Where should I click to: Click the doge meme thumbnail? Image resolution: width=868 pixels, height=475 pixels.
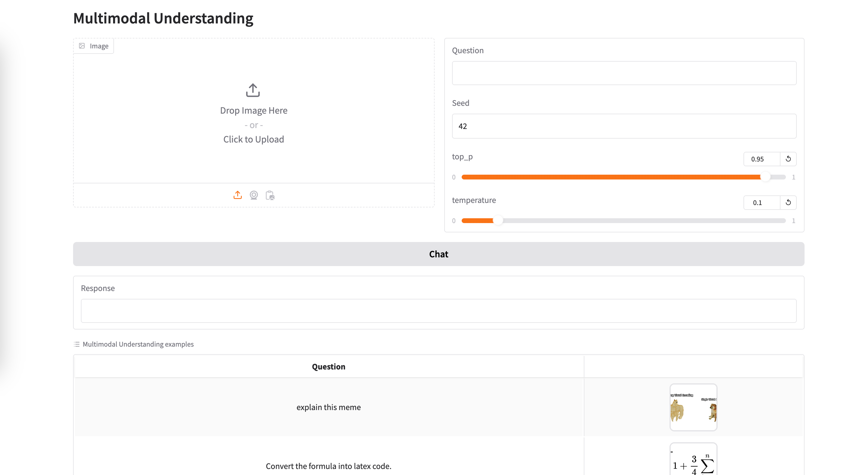point(693,407)
